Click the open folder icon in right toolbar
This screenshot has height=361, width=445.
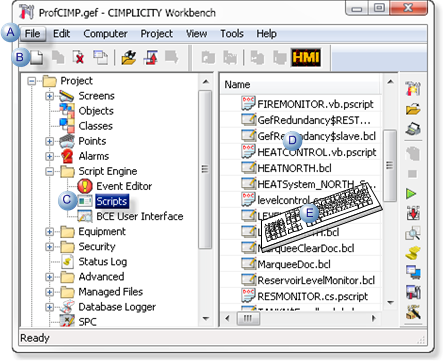coord(413,109)
